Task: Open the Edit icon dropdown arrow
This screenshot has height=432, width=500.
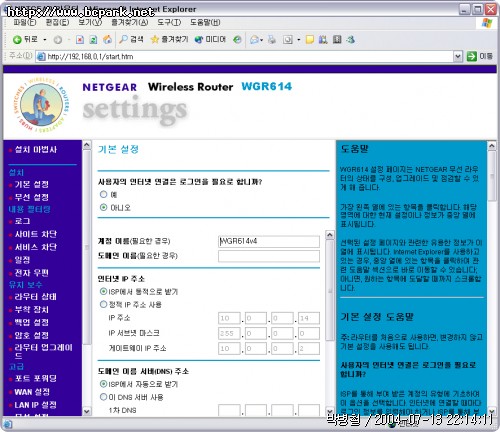Action: [299, 40]
